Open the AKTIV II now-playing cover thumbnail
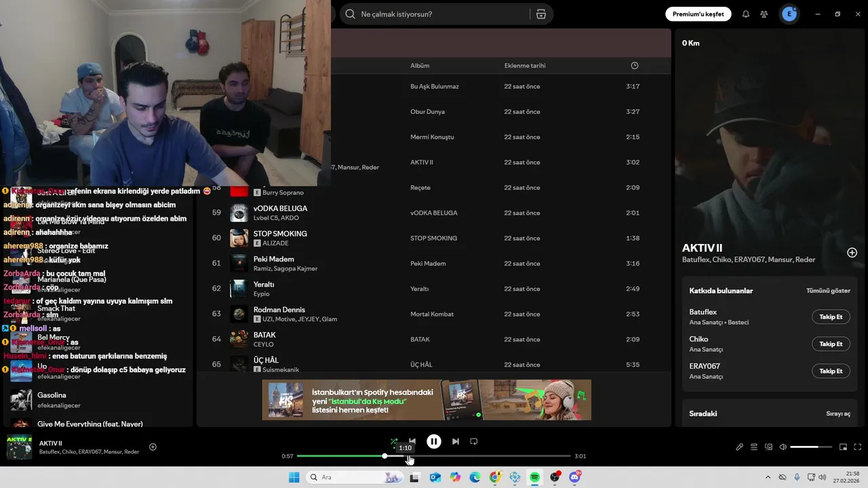The width and height of the screenshot is (868, 488). tap(19, 447)
